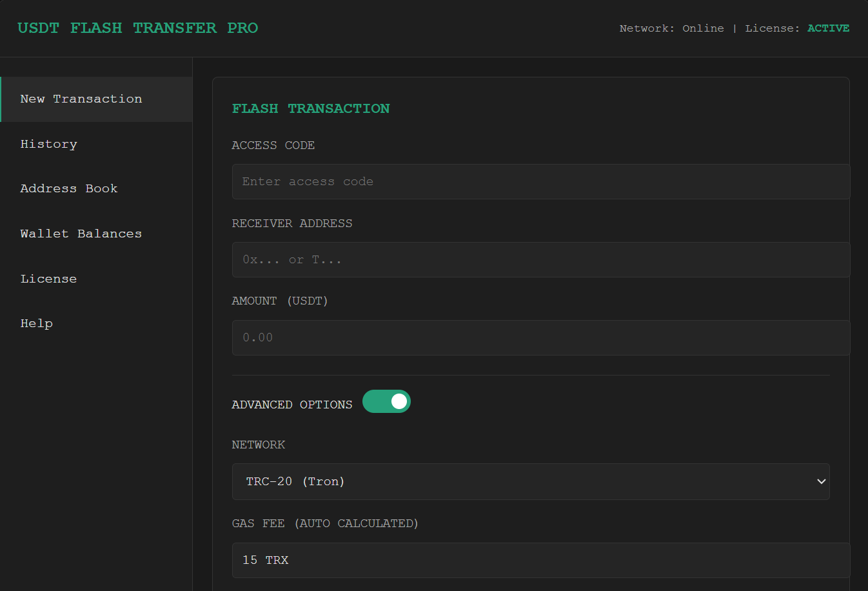Open the Help section
Screen dimensions: 868x591
pyautogui.click(x=37, y=323)
